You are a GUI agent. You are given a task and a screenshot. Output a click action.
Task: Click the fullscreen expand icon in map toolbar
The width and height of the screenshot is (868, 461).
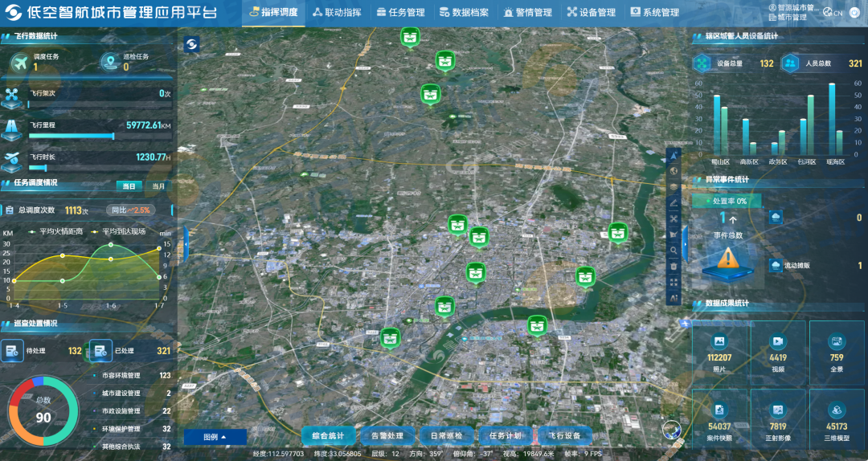(674, 282)
